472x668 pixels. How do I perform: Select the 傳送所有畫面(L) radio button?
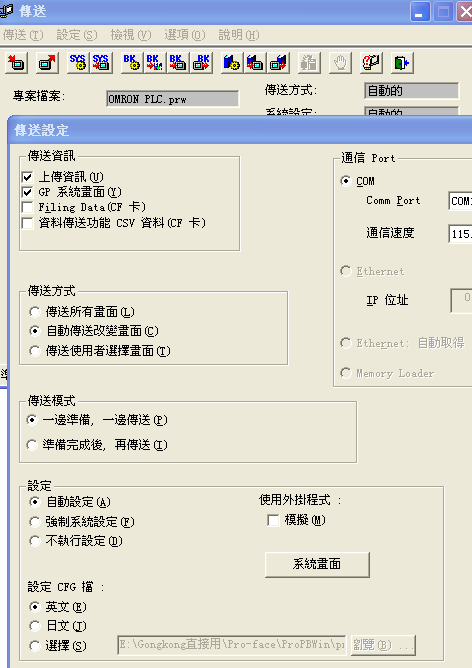point(35,312)
